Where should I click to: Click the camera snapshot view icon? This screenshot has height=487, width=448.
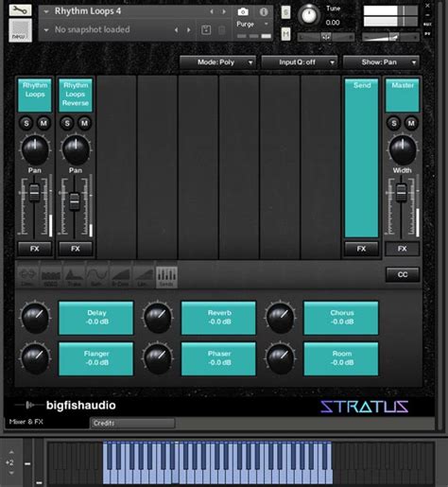pyautogui.click(x=243, y=12)
